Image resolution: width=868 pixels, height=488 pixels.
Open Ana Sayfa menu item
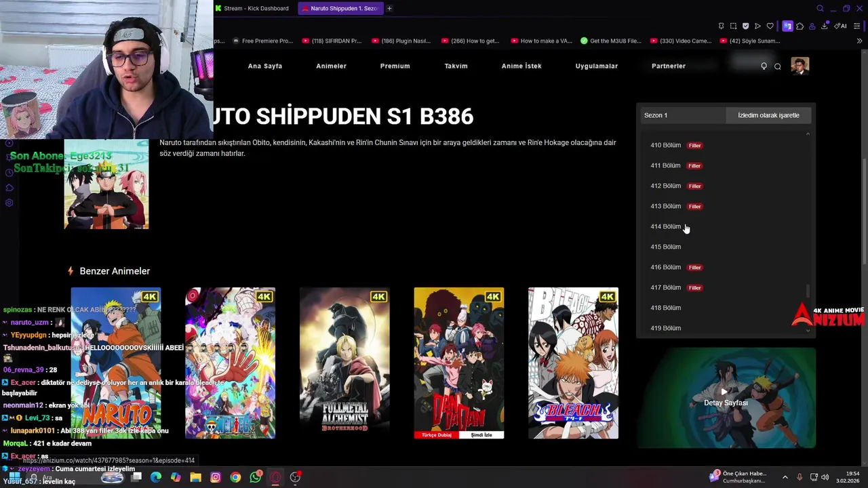264,66
